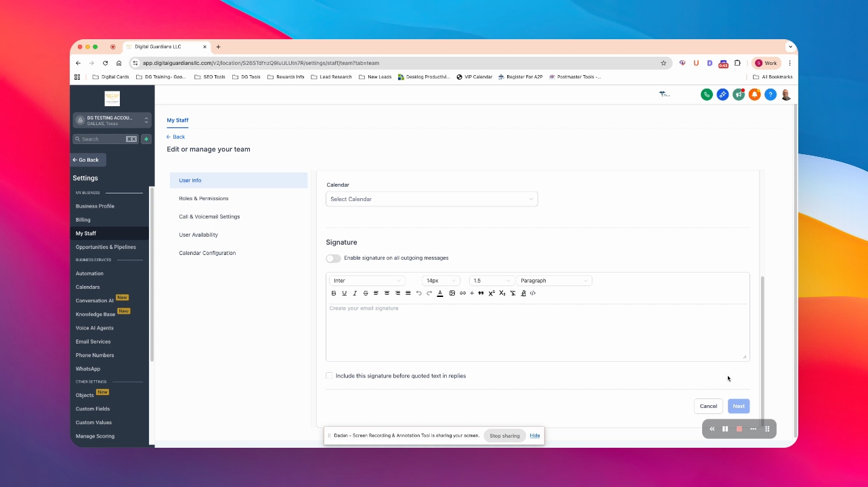Screen dimensions: 868x487
Task: Click the Back link
Action: [176, 137]
